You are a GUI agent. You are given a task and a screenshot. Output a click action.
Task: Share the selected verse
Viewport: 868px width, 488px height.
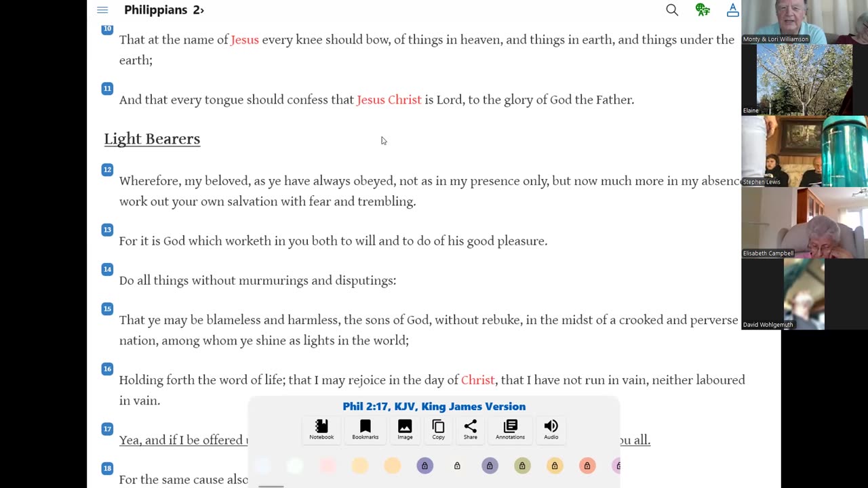(470, 429)
